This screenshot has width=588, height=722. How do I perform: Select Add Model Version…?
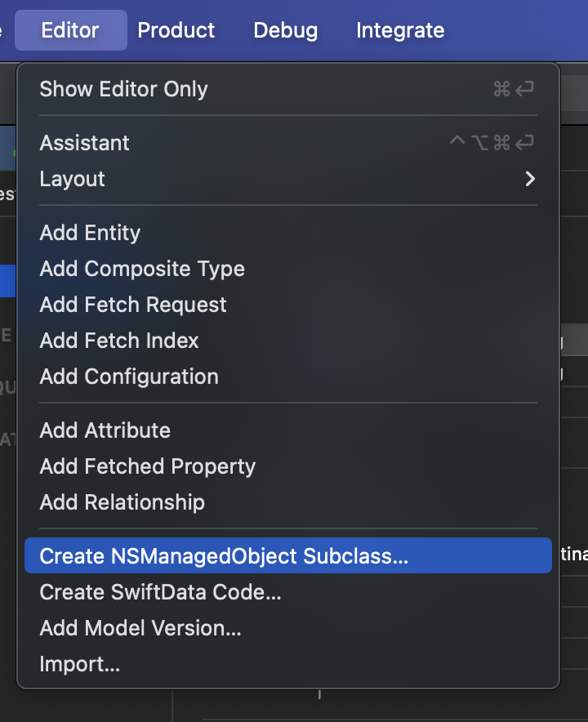pyautogui.click(x=288, y=627)
